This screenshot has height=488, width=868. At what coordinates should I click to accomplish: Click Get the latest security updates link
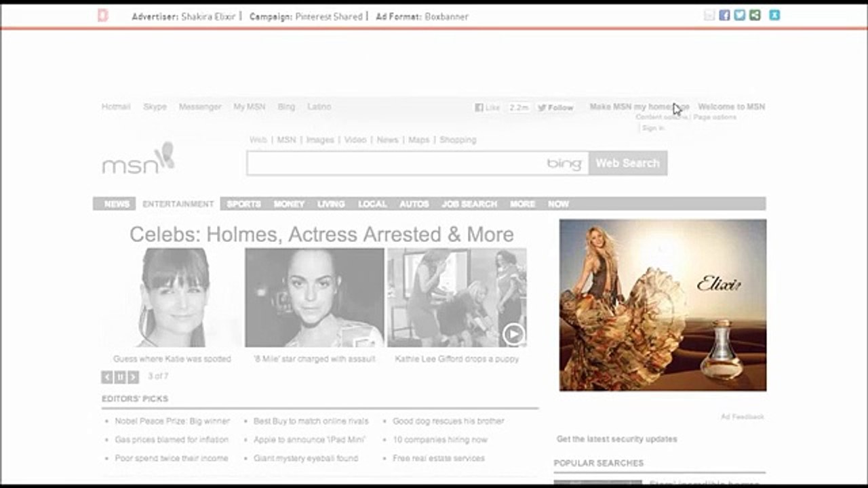617,439
